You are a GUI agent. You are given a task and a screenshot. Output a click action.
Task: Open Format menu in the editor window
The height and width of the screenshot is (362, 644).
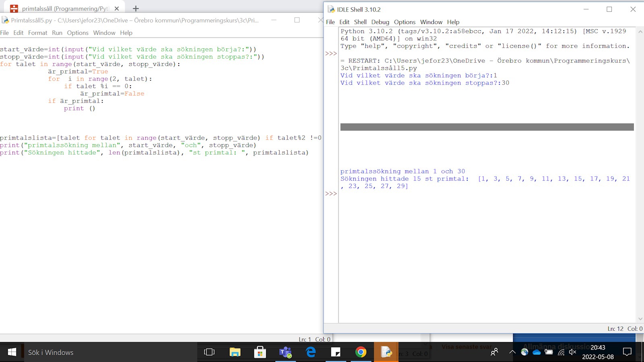[37, 33]
